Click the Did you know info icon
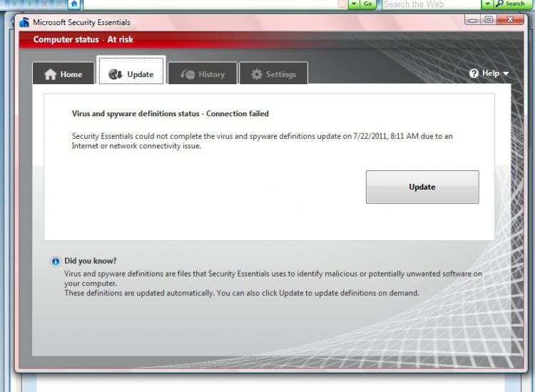Screen dimensions: 535x392 55,262
